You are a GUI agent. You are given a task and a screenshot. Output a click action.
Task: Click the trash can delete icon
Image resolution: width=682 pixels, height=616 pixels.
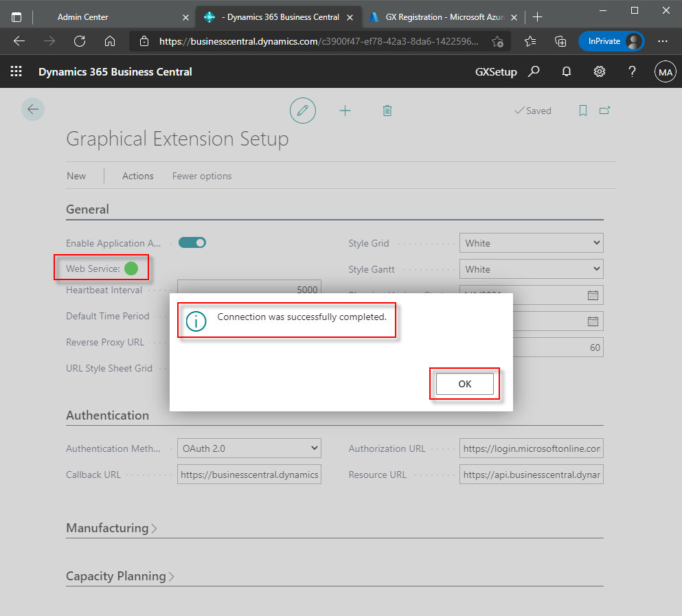click(387, 111)
